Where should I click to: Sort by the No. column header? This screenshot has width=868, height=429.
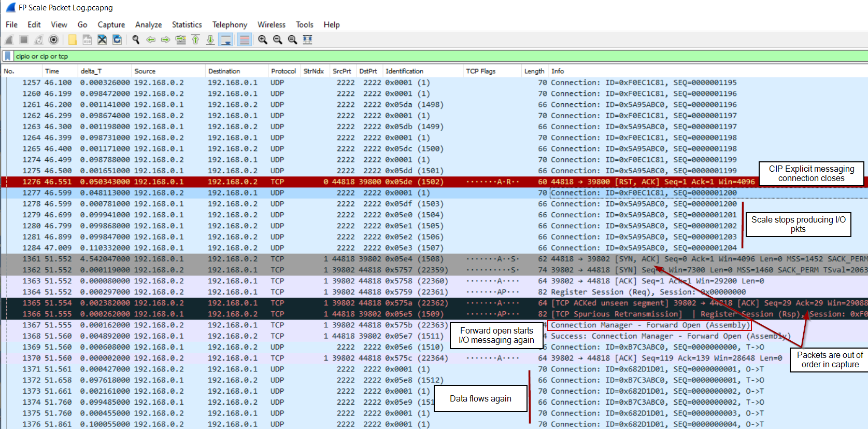tap(21, 71)
